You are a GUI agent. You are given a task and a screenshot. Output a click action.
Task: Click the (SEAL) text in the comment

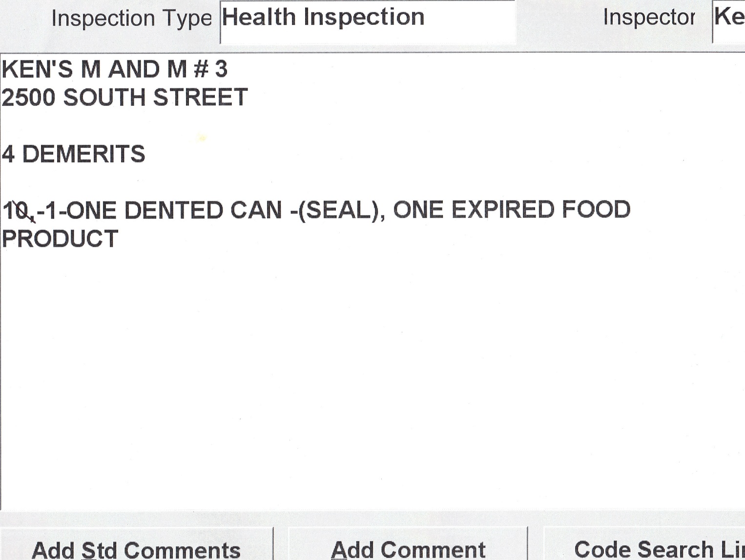(x=337, y=211)
